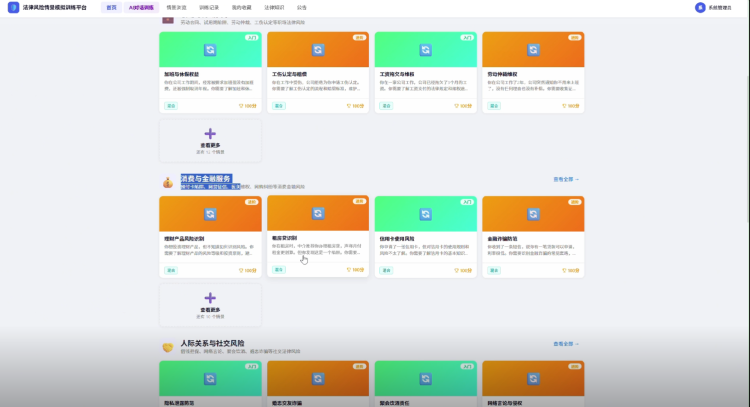Image resolution: width=750 pixels, height=407 pixels.
Task: Click refresh icon on 理财产品风险识别 card
Action: tap(210, 214)
